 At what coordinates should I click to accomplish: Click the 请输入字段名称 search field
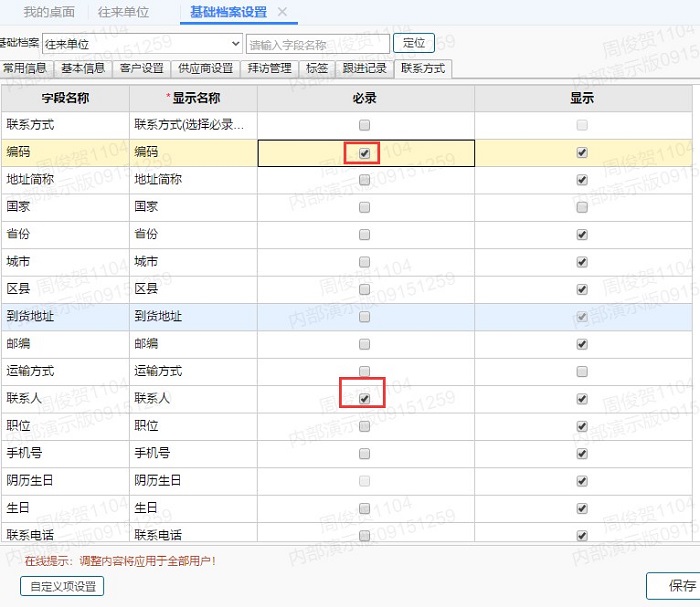point(318,44)
